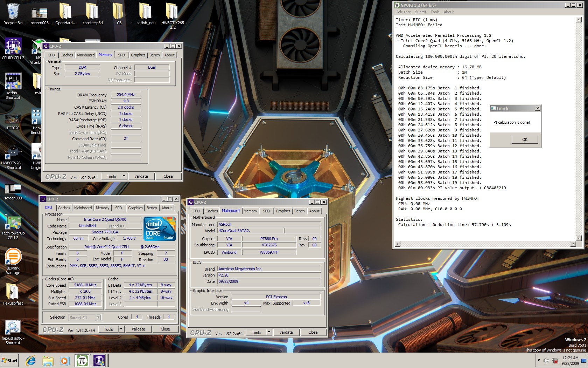This screenshot has width=588, height=368.
Task: Click the Multiplier x 19.0 value
Action: [85, 291]
